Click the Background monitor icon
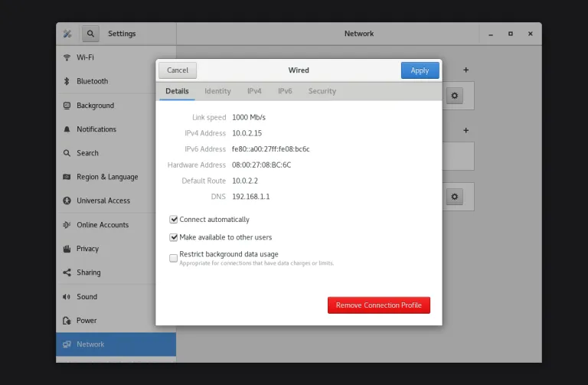This screenshot has height=385, width=588. (x=67, y=106)
